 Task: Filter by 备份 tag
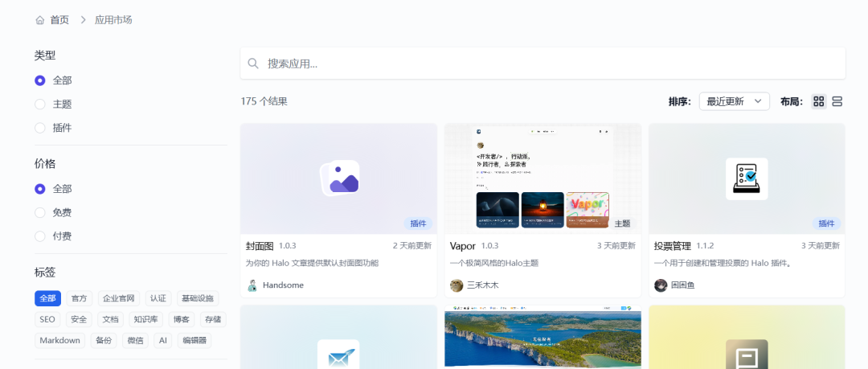(x=104, y=341)
